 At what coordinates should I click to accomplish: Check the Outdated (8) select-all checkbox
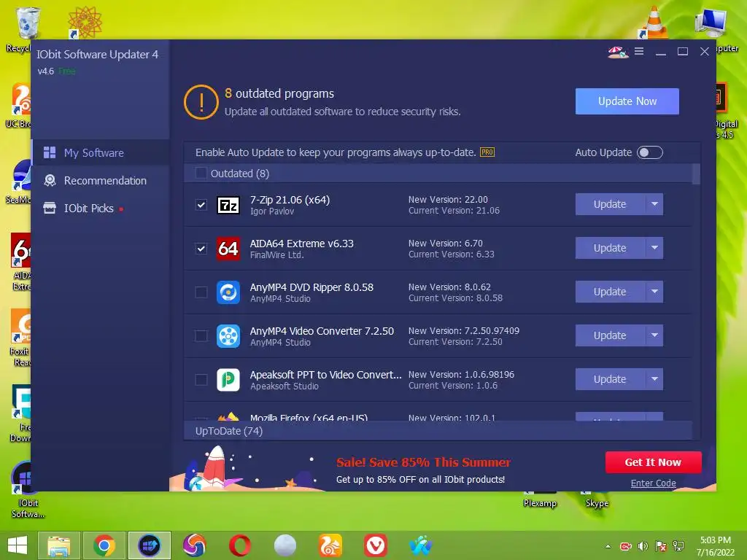(201, 173)
